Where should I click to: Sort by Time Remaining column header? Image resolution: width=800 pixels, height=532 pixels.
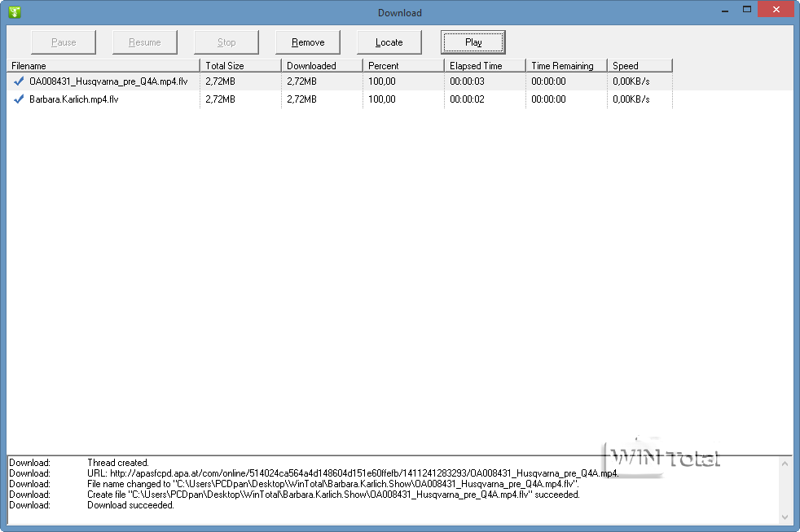point(566,66)
